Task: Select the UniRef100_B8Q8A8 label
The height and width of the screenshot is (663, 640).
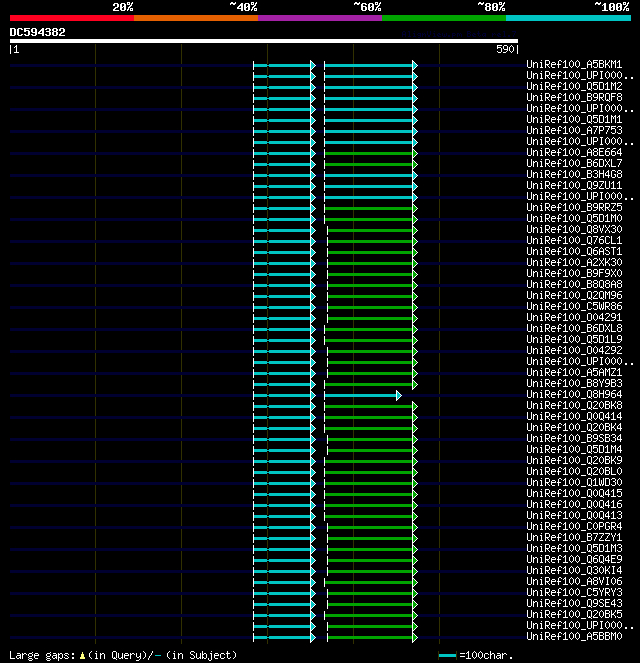Action: (x=574, y=284)
